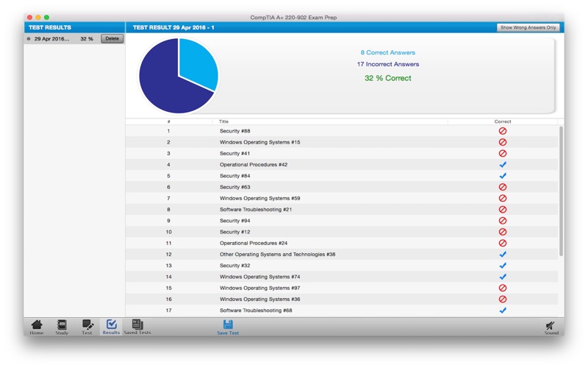The height and width of the screenshot is (368, 588).
Task: Select row Other Operating Systems and Technologies #38
Action: click(x=342, y=254)
